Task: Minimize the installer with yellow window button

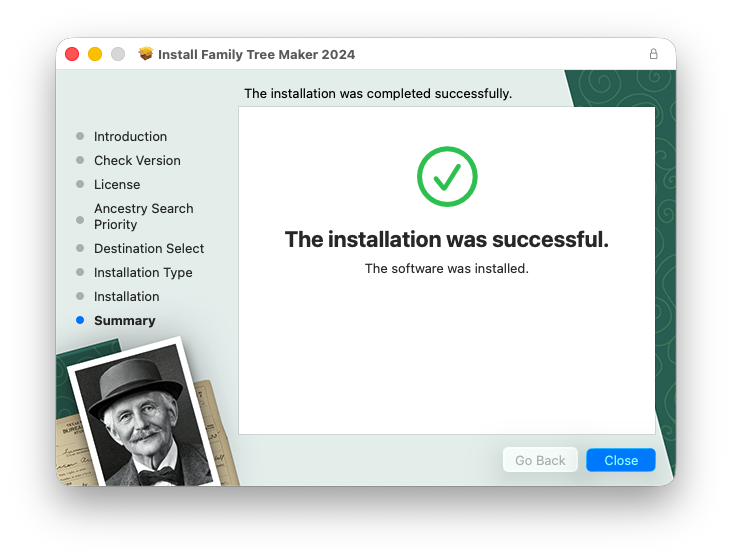Action: (95, 54)
